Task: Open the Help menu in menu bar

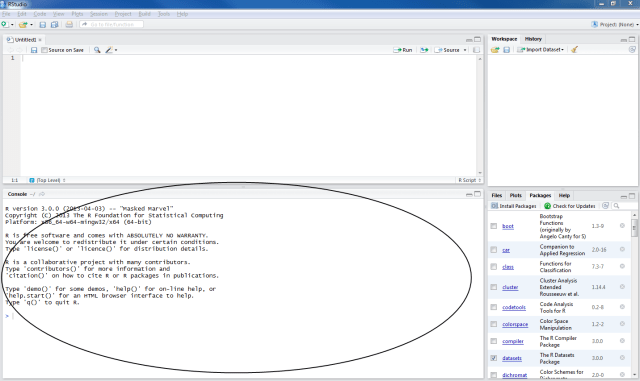Action: tap(182, 14)
